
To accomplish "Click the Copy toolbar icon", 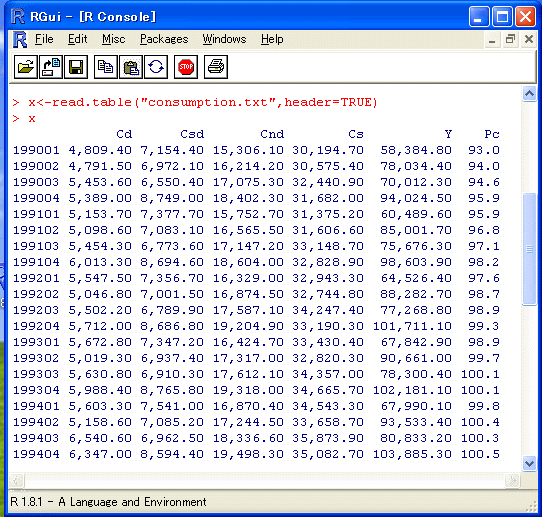I will click(x=106, y=67).
